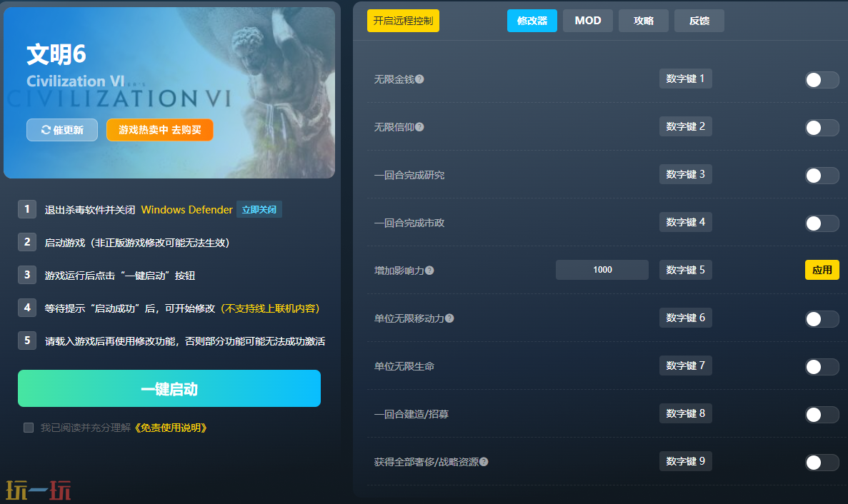Viewport: 848px width, 504px height.
Task: Switch on 单位无限生命
Action: (822, 367)
